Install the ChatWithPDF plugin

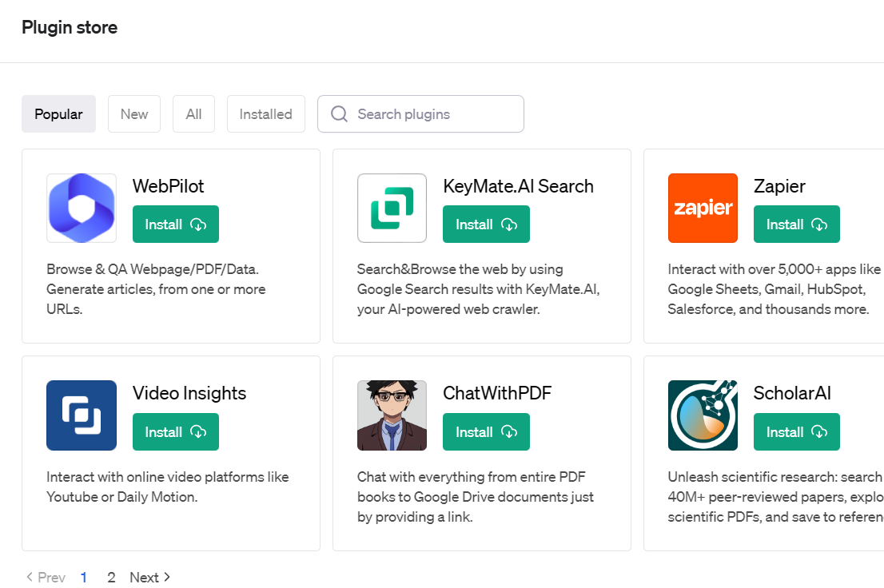(x=486, y=432)
